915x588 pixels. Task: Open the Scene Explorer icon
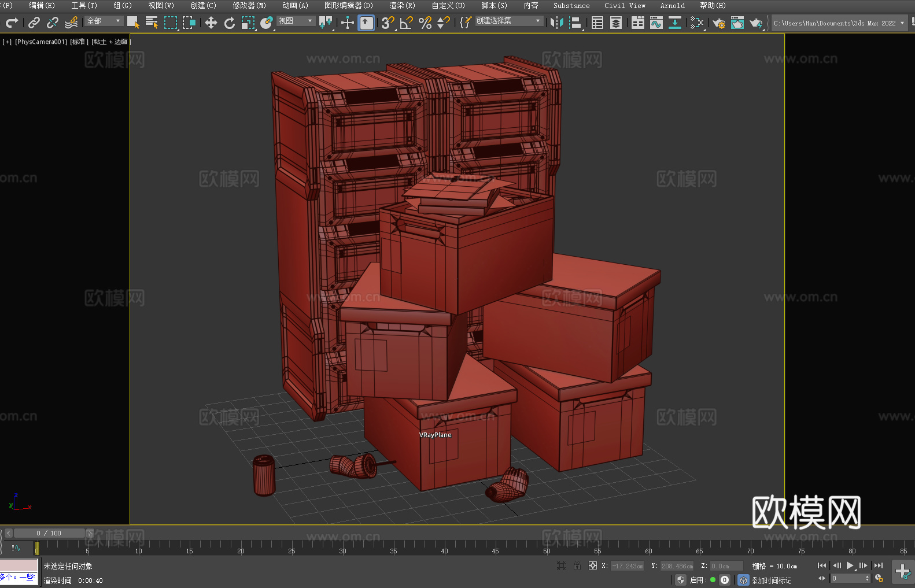[x=597, y=23]
